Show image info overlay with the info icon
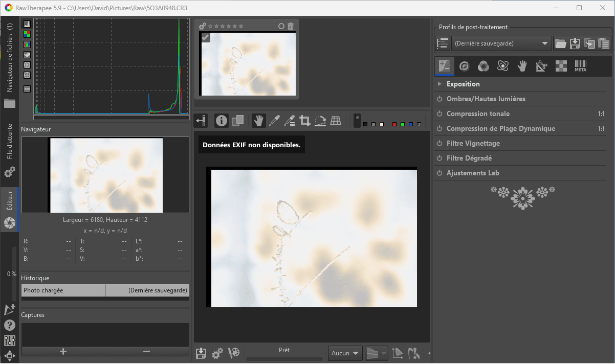Viewport: 615px width, 364px height. point(221,121)
